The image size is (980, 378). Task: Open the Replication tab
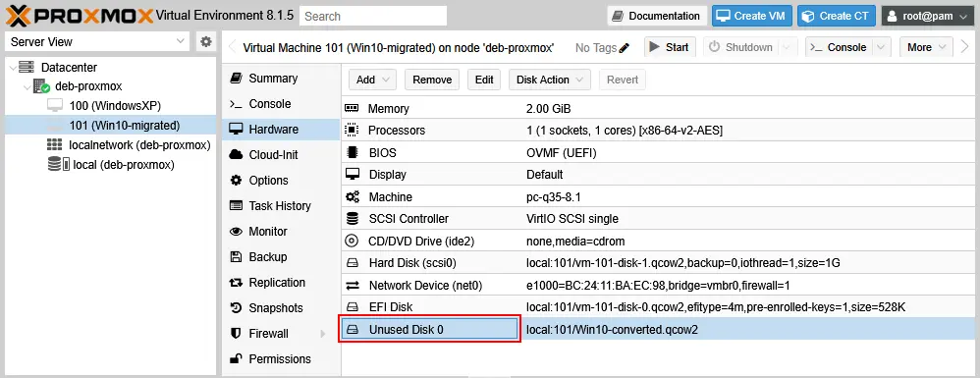(x=281, y=283)
